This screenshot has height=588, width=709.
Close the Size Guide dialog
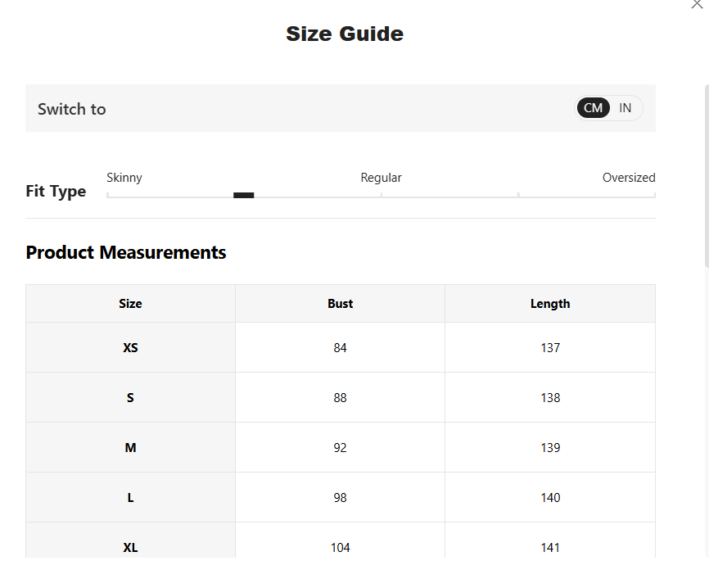(697, 4)
